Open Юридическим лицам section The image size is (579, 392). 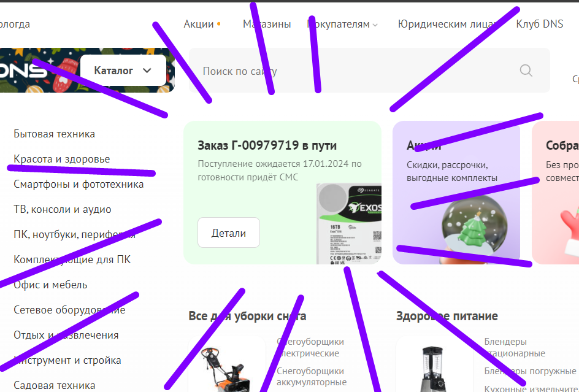[x=448, y=24]
